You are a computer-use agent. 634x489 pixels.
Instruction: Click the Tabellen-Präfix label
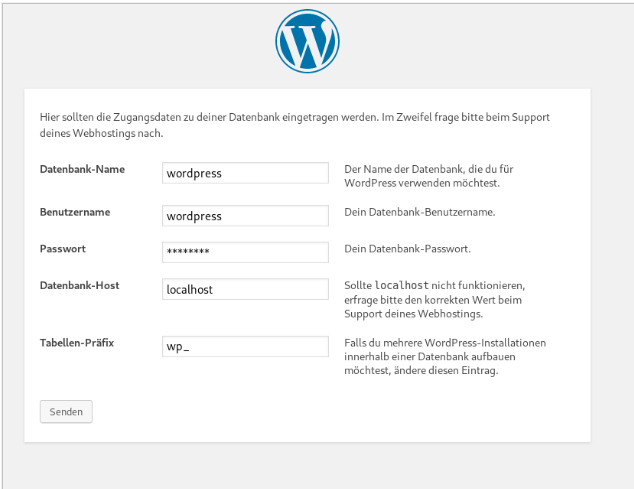coord(77,343)
